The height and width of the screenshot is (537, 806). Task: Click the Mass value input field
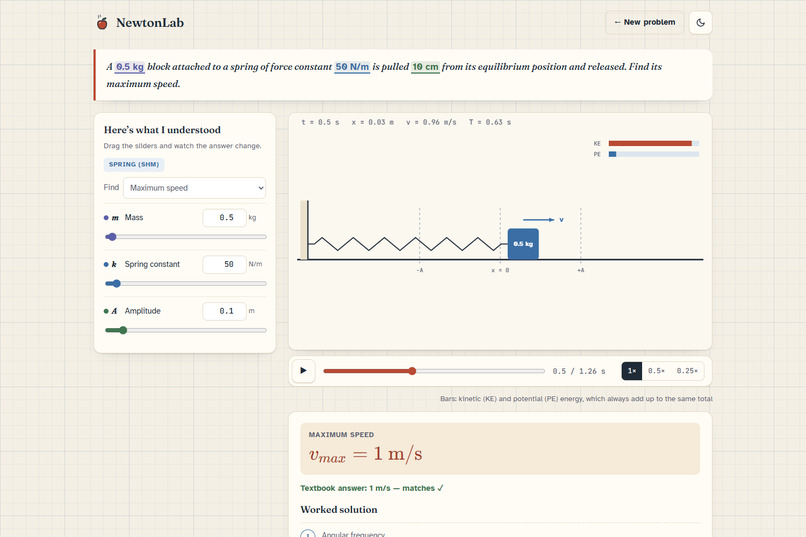coord(225,217)
